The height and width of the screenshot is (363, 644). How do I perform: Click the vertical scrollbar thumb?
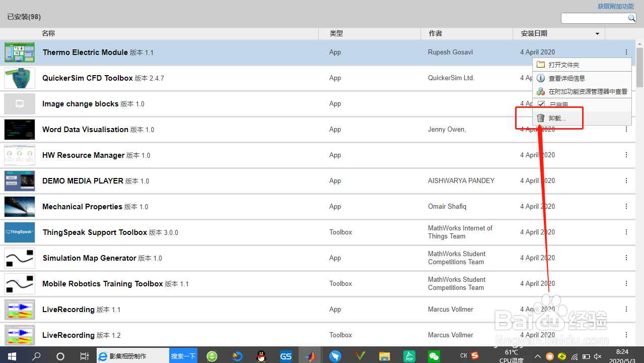(x=639, y=67)
